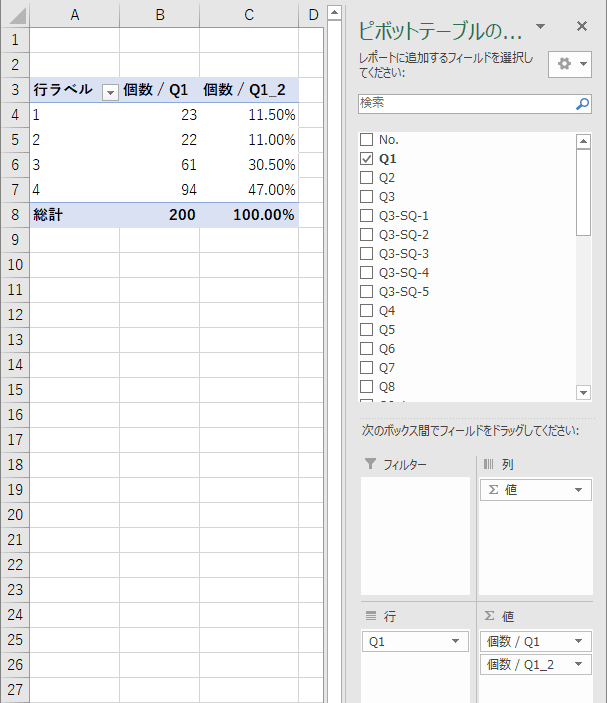Click the select-all corner of the sheet

tap(14, 15)
